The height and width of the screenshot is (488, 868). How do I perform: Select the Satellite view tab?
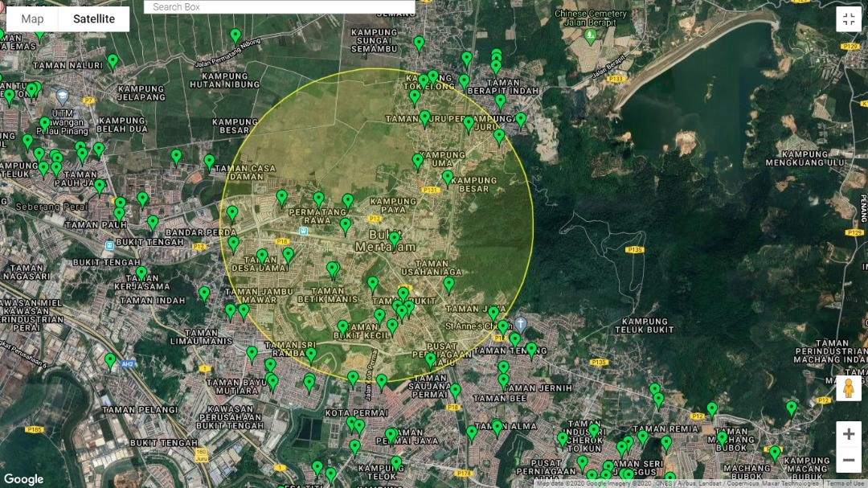(94, 18)
